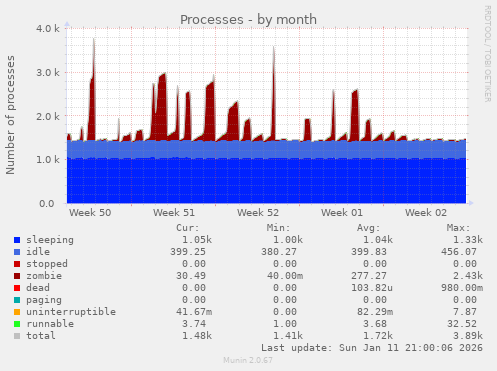Click the 'Week 51' axis label
The width and height of the screenshot is (497, 371).
pos(174,213)
